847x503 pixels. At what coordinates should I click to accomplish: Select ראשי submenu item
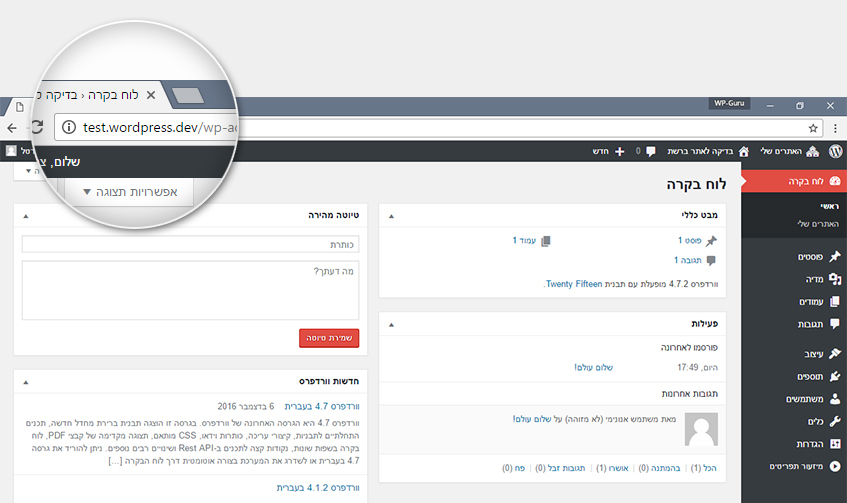[x=830, y=206]
